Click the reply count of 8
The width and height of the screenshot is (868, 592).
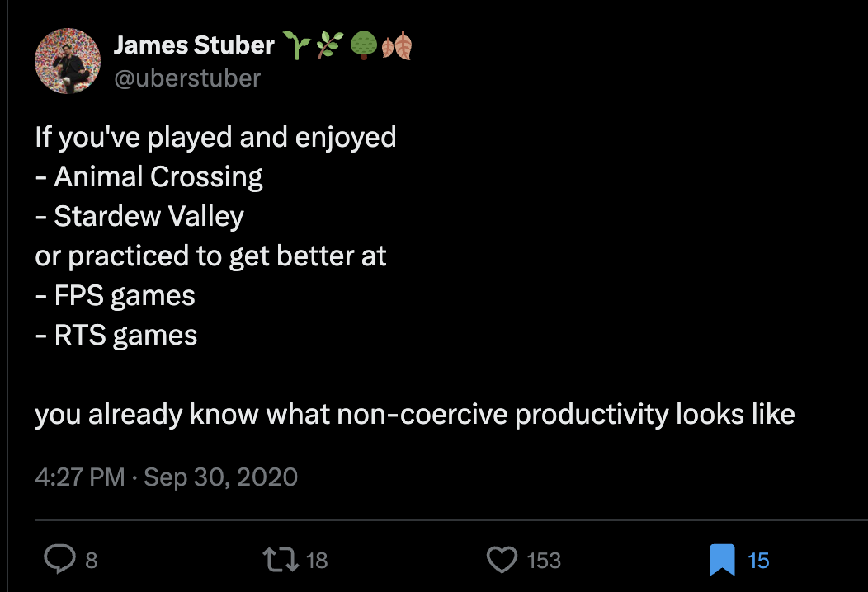pyautogui.click(x=91, y=561)
